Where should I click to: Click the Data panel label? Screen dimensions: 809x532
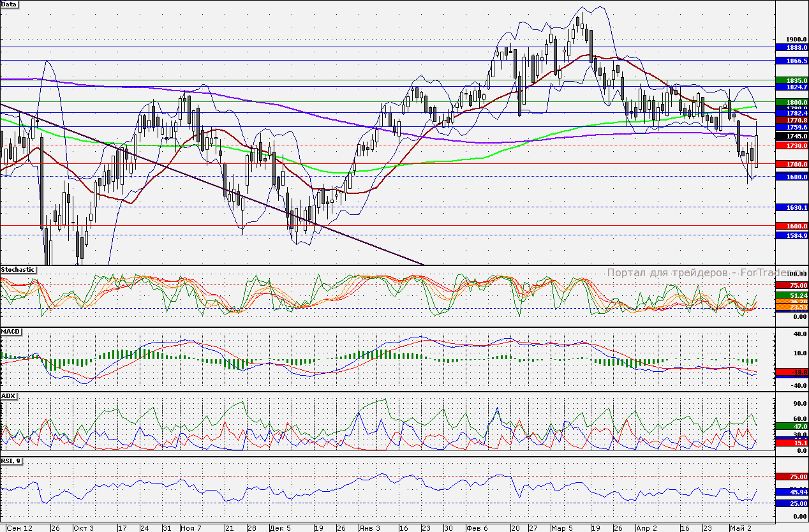pos(10,4)
